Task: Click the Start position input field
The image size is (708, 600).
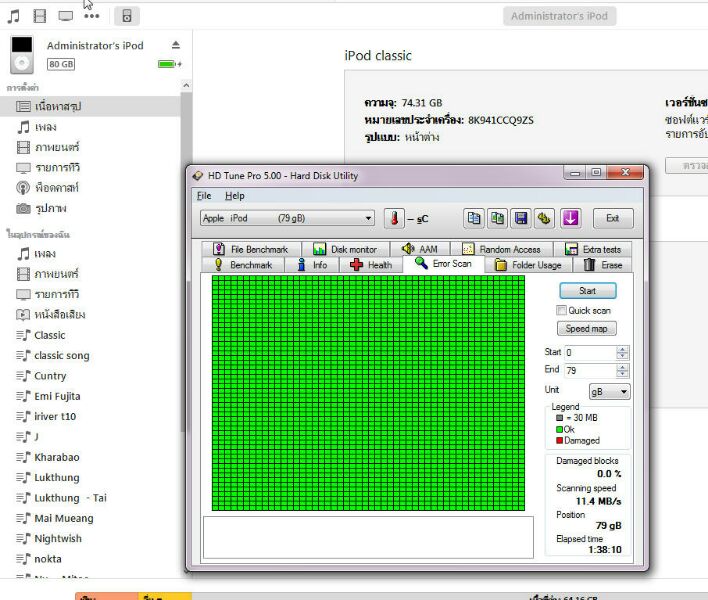Action: click(x=589, y=353)
